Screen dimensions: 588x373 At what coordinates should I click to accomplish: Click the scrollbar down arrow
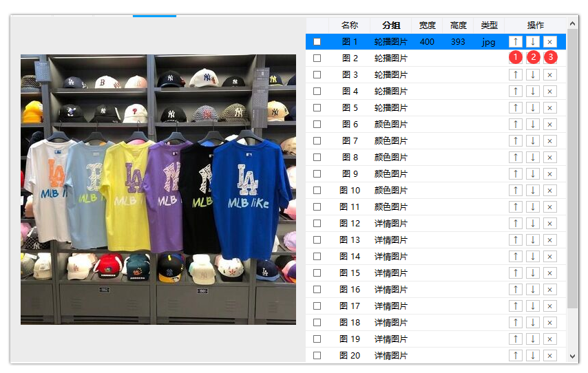[572, 356]
